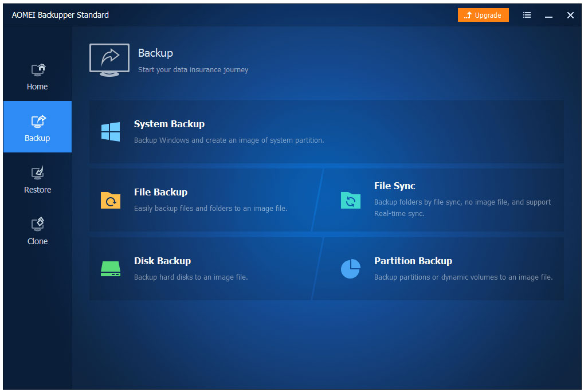The height and width of the screenshot is (392, 584).
Task: Start System Backup by its title
Action: 169,124
